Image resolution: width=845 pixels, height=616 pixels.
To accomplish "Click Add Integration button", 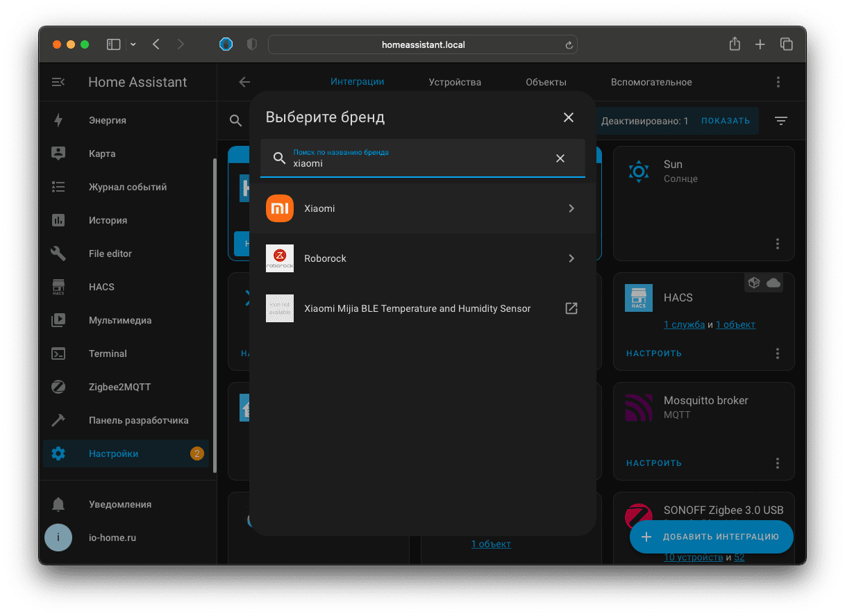I will click(711, 537).
